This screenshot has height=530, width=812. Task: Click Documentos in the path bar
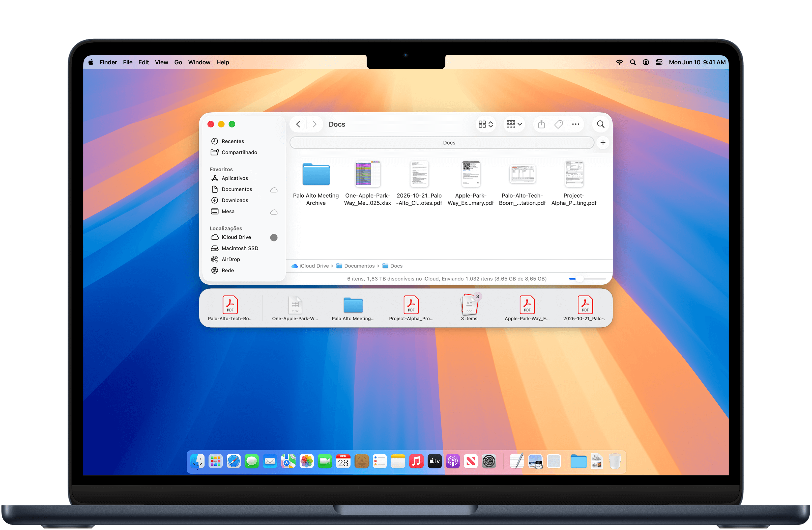point(359,266)
